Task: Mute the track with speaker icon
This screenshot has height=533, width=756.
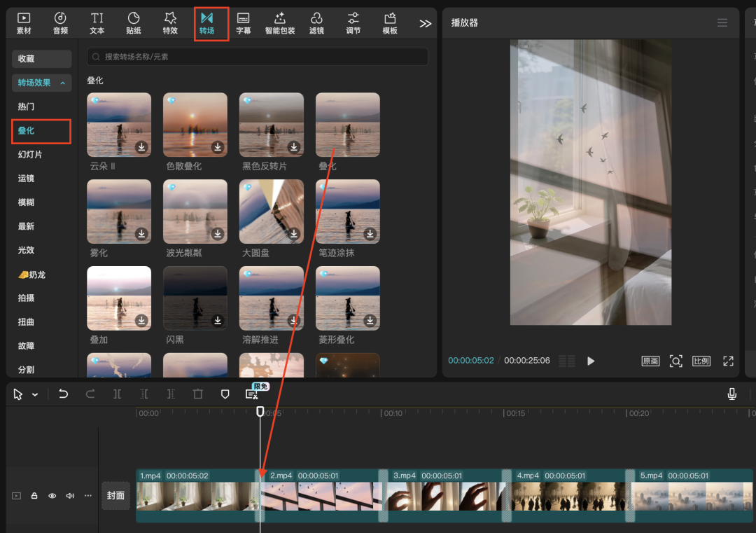Action: point(70,496)
